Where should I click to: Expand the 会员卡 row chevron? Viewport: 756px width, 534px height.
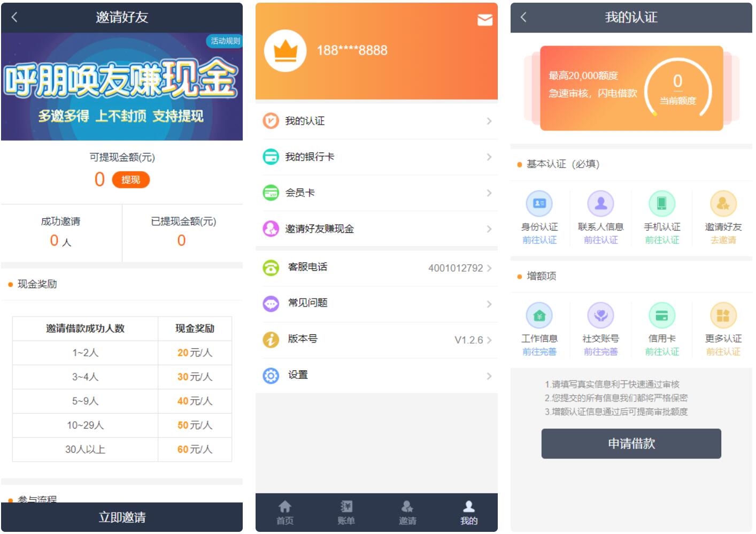pos(488,193)
